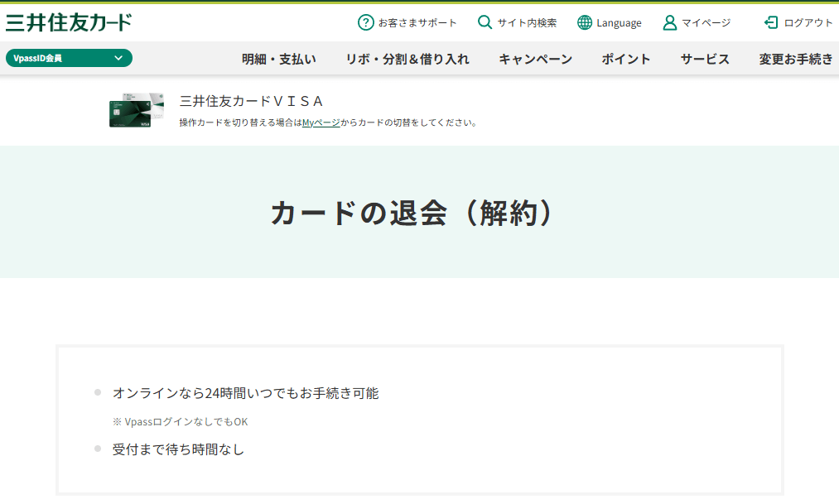Open the 明細・支払い menu

pyautogui.click(x=279, y=59)
